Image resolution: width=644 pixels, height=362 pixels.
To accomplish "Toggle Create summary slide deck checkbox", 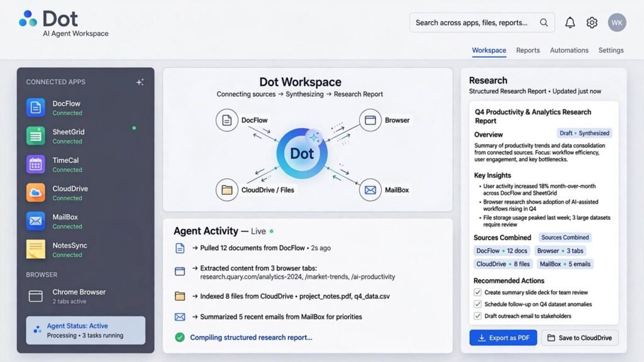I will [477, 292].
